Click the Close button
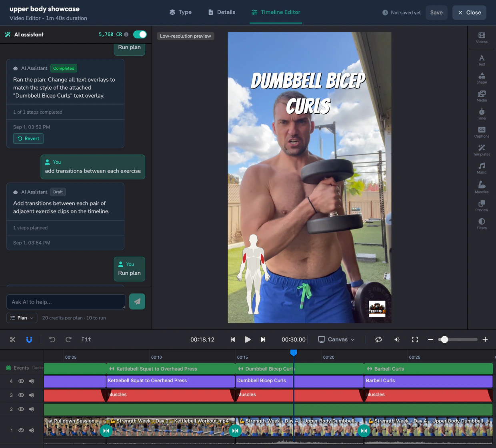 pos(470,12)
